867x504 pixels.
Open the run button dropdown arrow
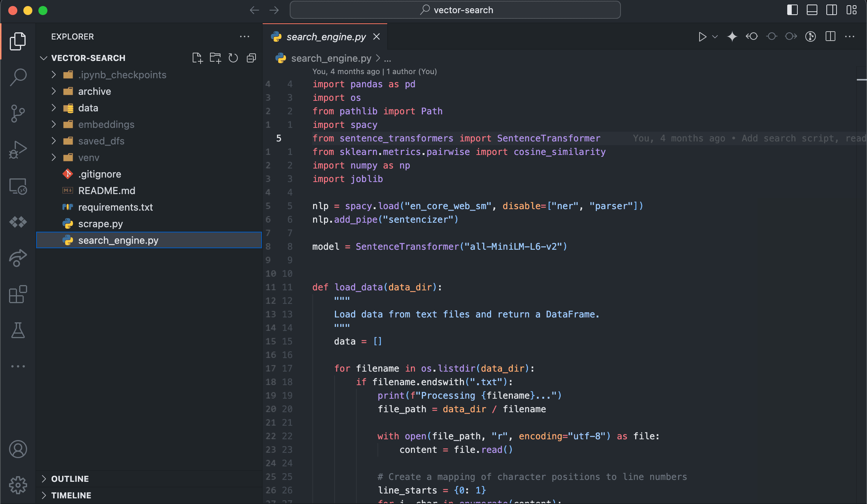point(715,36)
